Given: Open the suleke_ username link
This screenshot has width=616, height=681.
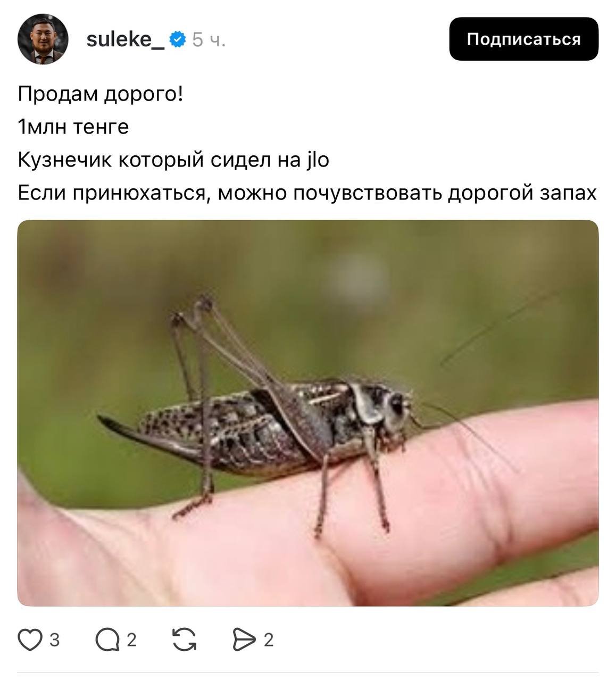Looking at the screenshot, I should 125,39.
